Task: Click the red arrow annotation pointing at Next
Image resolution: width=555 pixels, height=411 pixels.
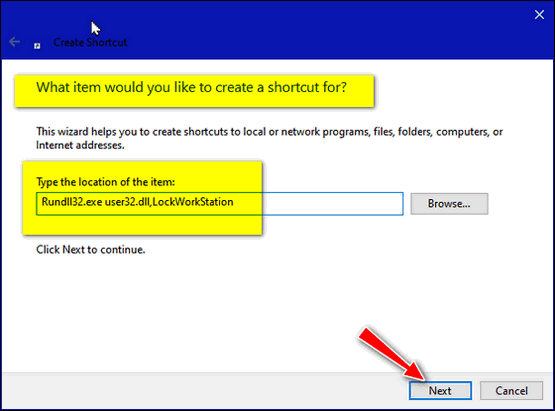Action: [x=392, y=354]
